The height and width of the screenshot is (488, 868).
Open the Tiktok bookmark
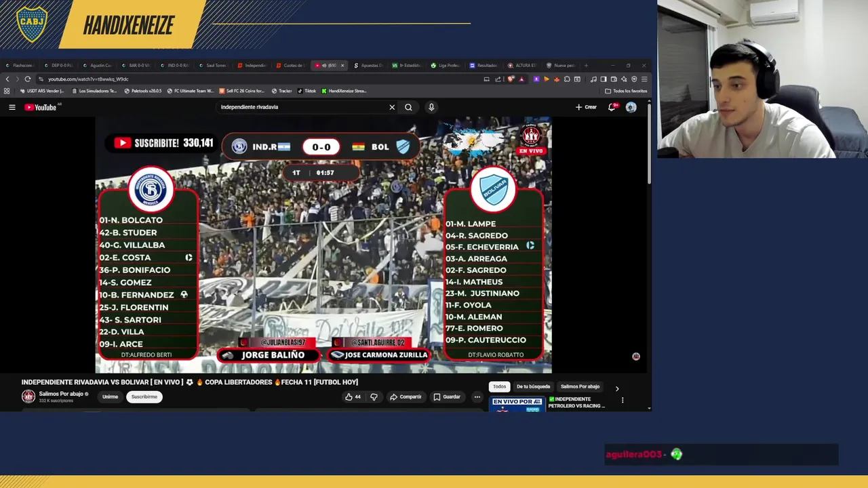click(307, 91)
